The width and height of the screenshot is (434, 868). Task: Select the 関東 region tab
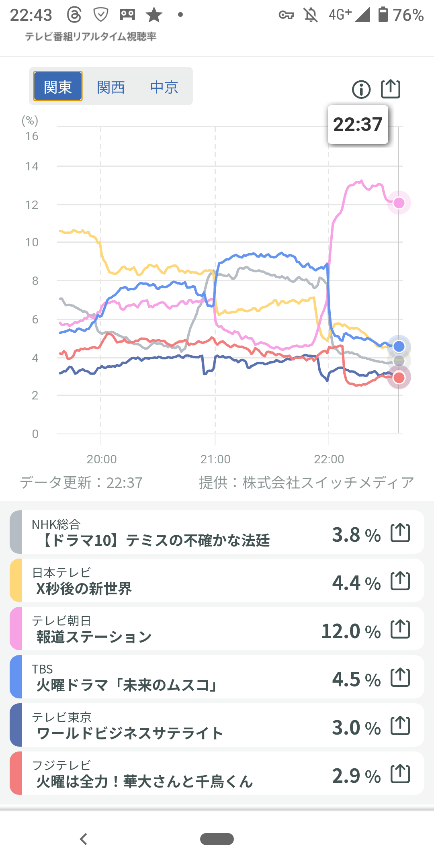click(58, 86)
